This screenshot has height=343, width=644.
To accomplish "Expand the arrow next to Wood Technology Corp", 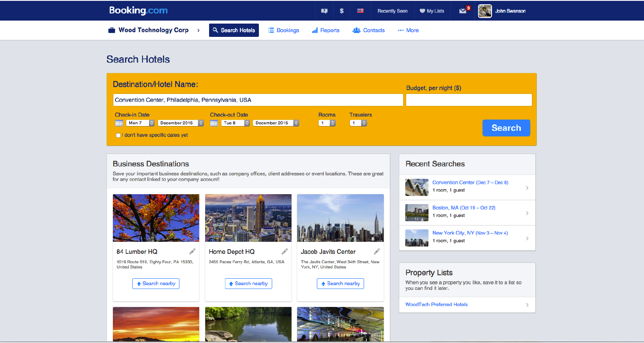I will click(198, 30).
